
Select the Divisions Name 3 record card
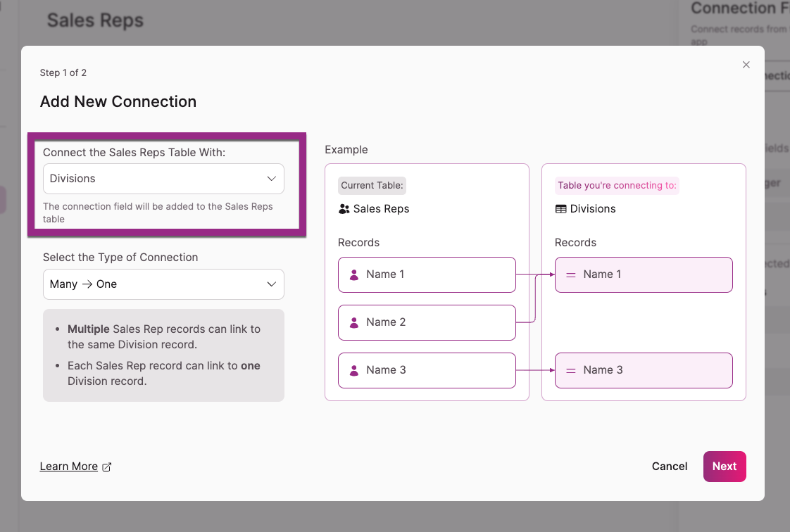[x=644, y=370]
